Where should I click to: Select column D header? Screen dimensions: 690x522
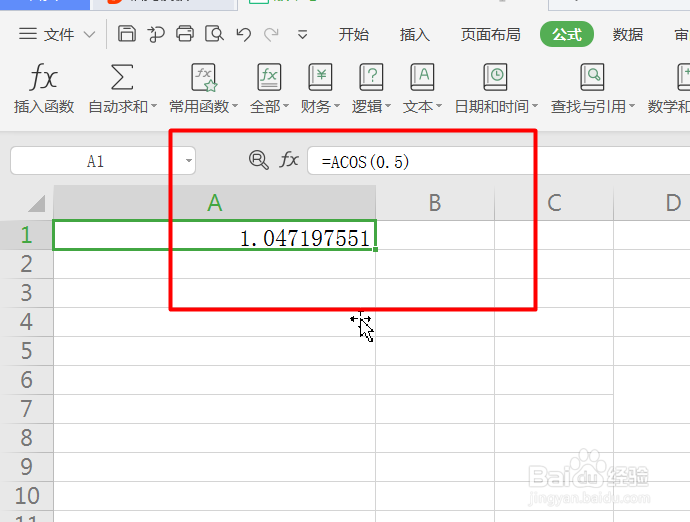652,203
